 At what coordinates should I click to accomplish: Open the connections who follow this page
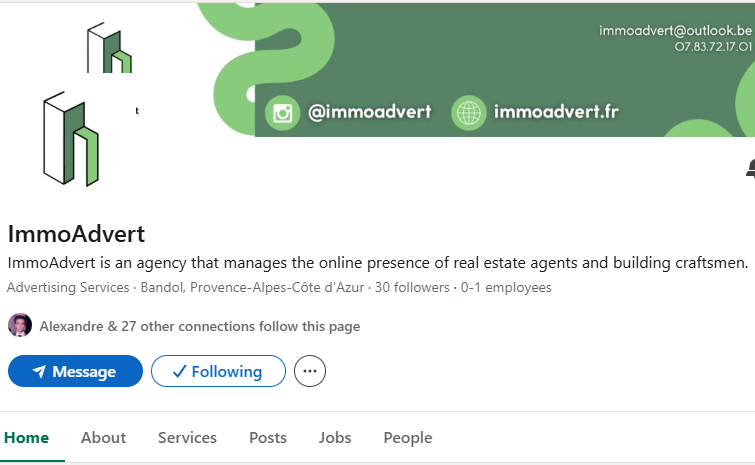coord(199,326)
